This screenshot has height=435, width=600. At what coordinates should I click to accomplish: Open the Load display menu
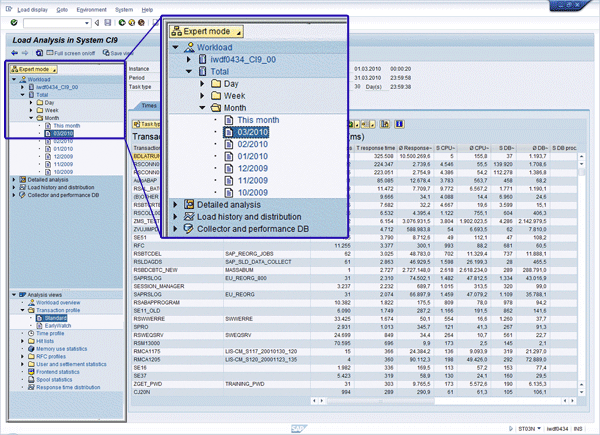pyautogui.click(x=33, y=10)
